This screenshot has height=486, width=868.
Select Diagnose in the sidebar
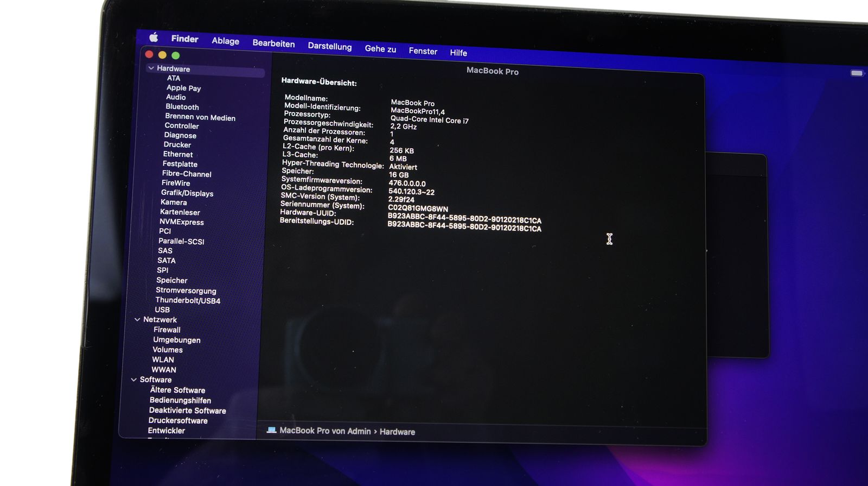pyautogui.click(x=180, y=135)
